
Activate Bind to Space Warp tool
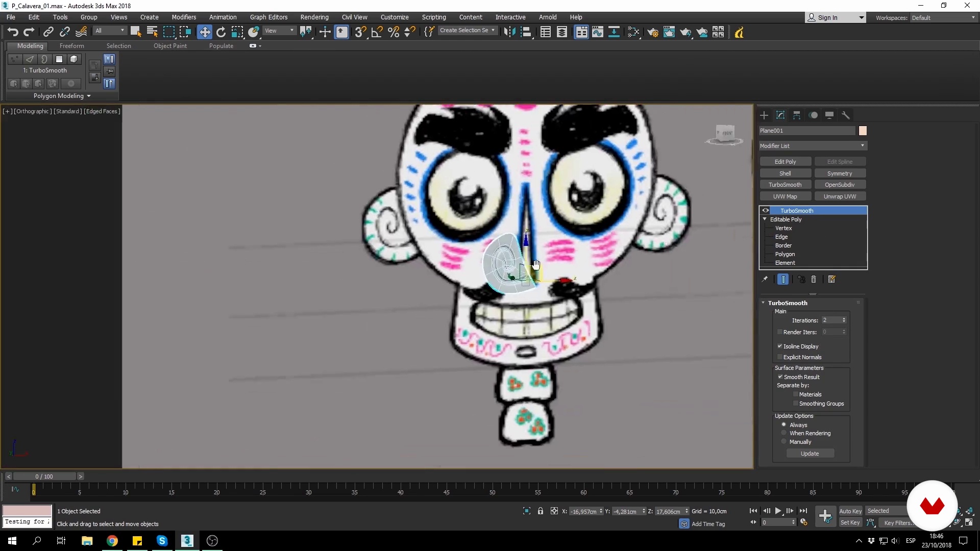point(81,32)
